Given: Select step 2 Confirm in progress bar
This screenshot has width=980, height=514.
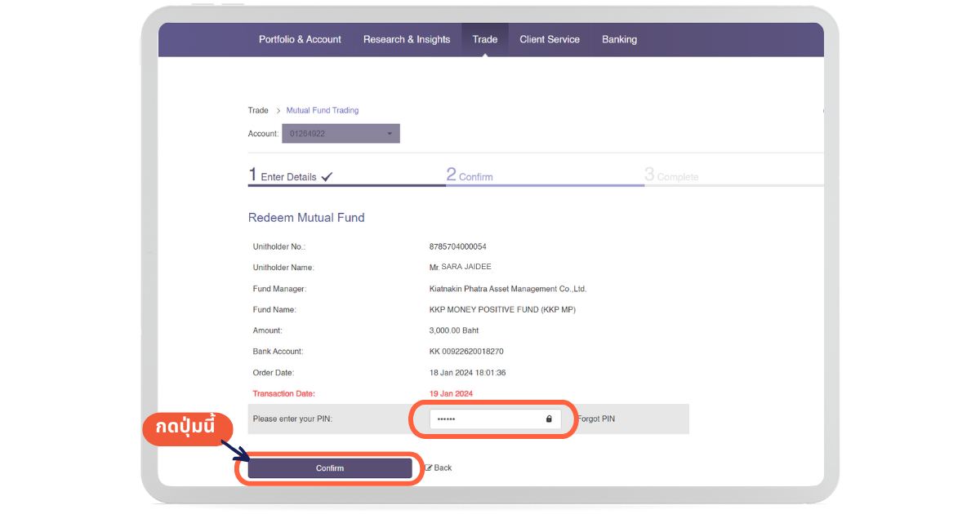Looking at the screenshot, I should point(470,176).
